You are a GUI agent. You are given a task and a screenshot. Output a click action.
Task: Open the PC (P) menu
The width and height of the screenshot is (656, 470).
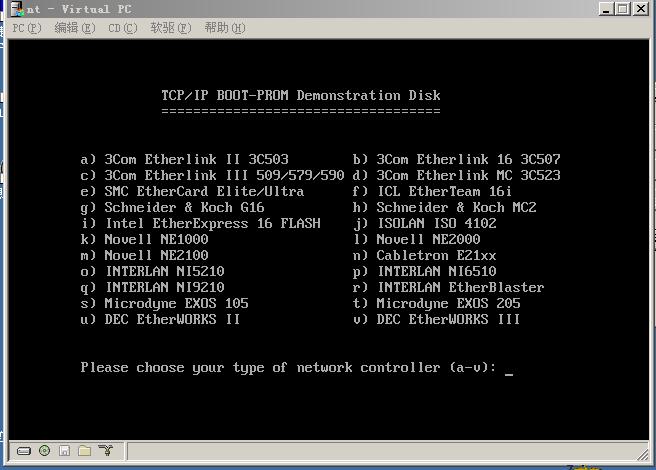pyautogui.click(x=27, y=28)
